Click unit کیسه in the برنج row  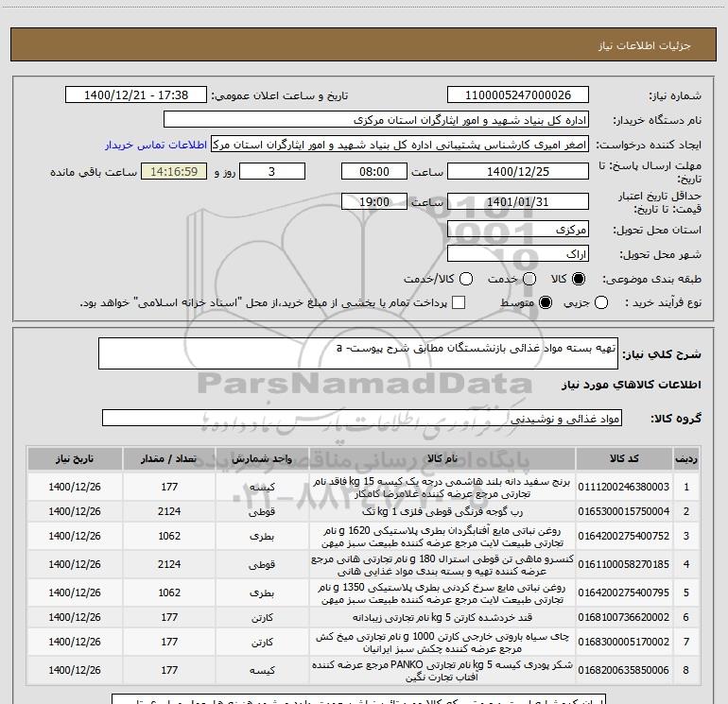262,487
